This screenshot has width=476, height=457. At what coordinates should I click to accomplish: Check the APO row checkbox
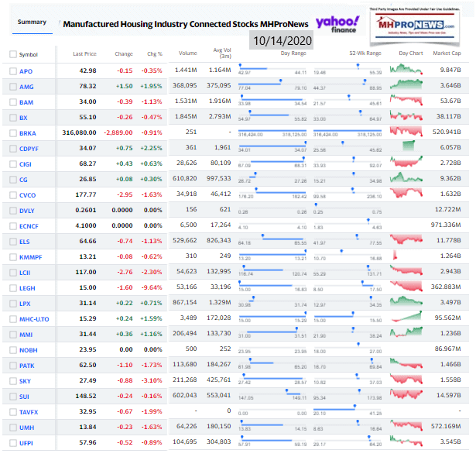pyautogui.click(x=12, y=71)
